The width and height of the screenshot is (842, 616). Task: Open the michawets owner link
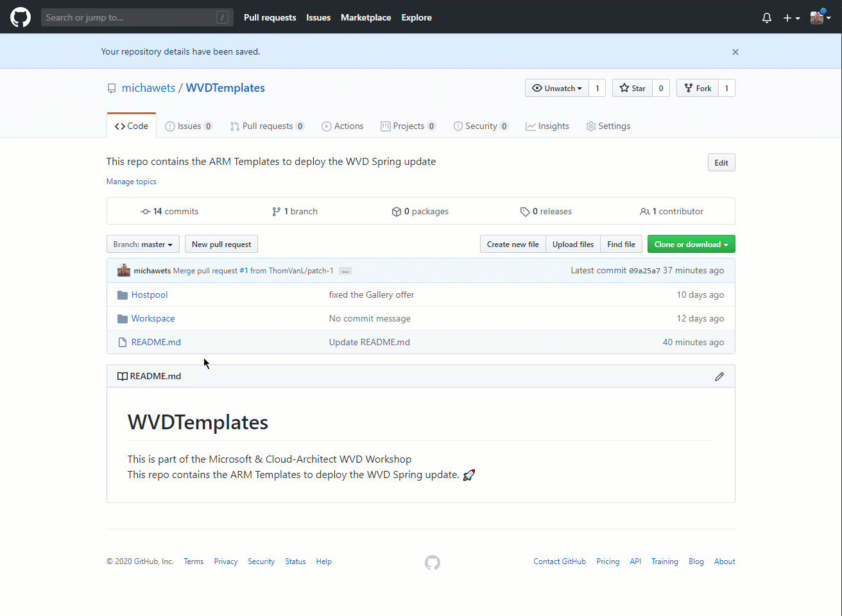click(x=148, y=88)
